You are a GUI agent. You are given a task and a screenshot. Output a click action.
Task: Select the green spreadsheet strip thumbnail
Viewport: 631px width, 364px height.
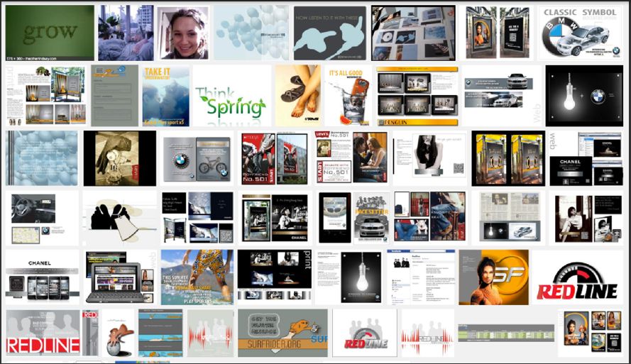point(506,333)
